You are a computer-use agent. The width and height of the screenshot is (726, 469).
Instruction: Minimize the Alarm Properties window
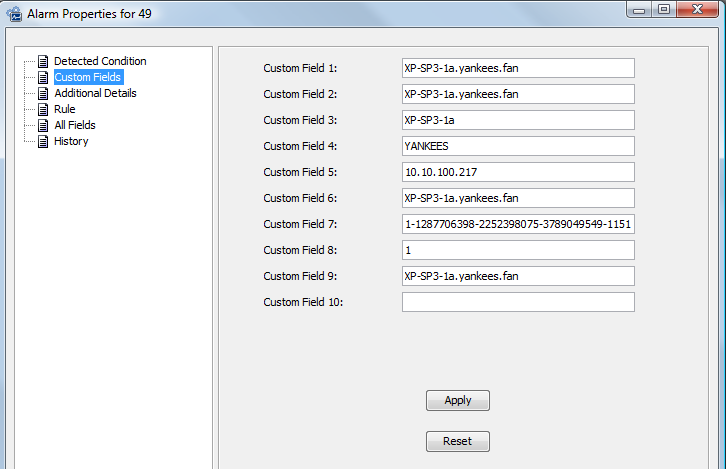[x=639, y=10]
